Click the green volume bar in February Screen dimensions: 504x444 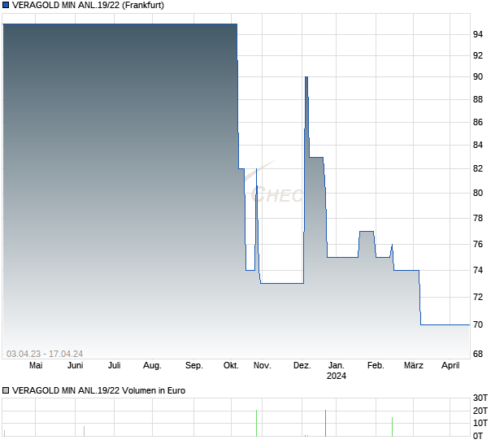coord(392,427)
